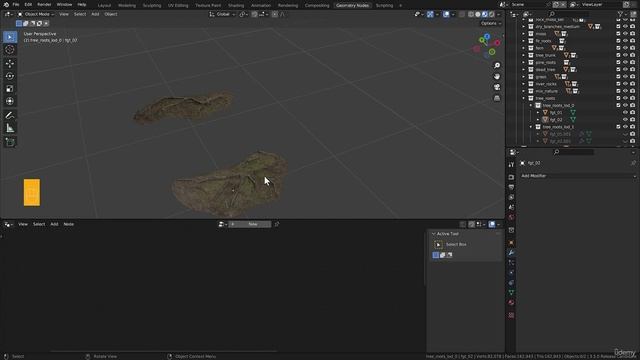Click the ViewLayer name field
The image size is (640, 360).
pos(600,4)
